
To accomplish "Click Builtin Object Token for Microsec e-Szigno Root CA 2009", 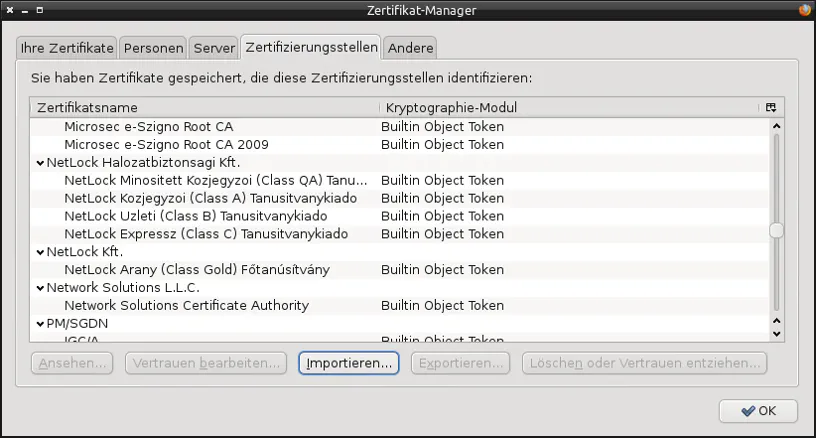I will (x=442, y=145).
